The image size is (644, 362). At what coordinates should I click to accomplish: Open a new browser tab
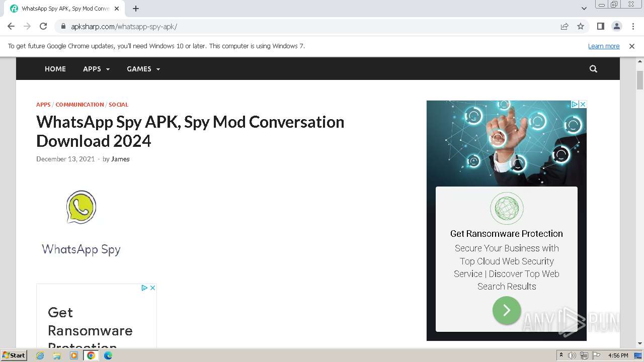pos(136,9)
